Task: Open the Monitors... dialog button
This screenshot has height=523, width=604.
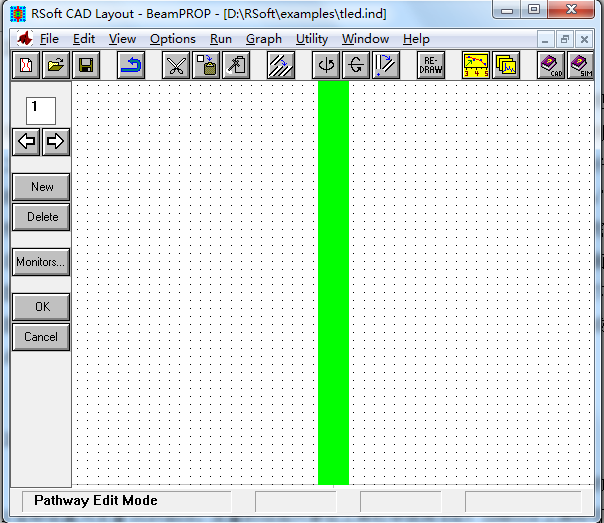Action: (x=41, y=262)
